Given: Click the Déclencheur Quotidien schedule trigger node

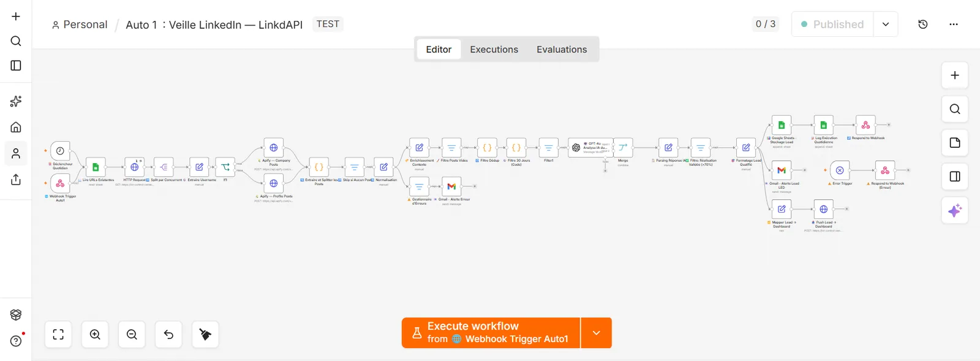Looking at the screenshot, I should pos(60,151).
